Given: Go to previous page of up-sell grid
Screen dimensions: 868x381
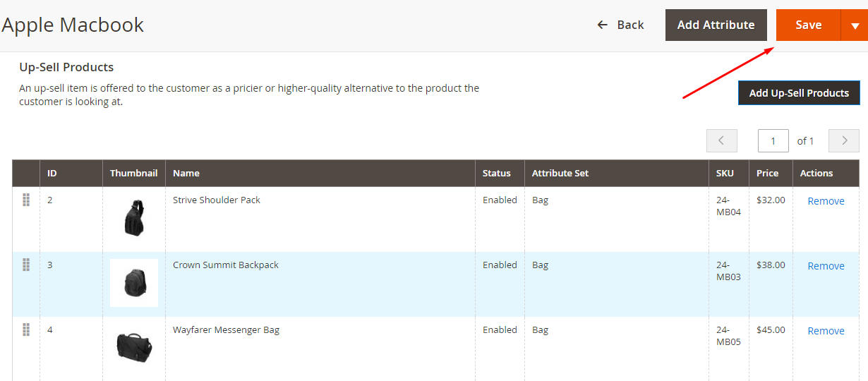Looking at the screenshot, I should pyautogui.click(x=721, y=140).
